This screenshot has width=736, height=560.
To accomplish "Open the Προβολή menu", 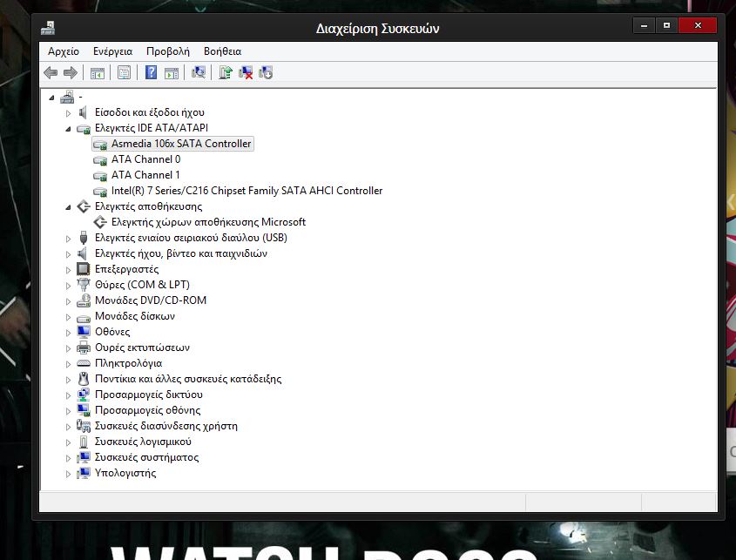I will (x=168, y=51).
